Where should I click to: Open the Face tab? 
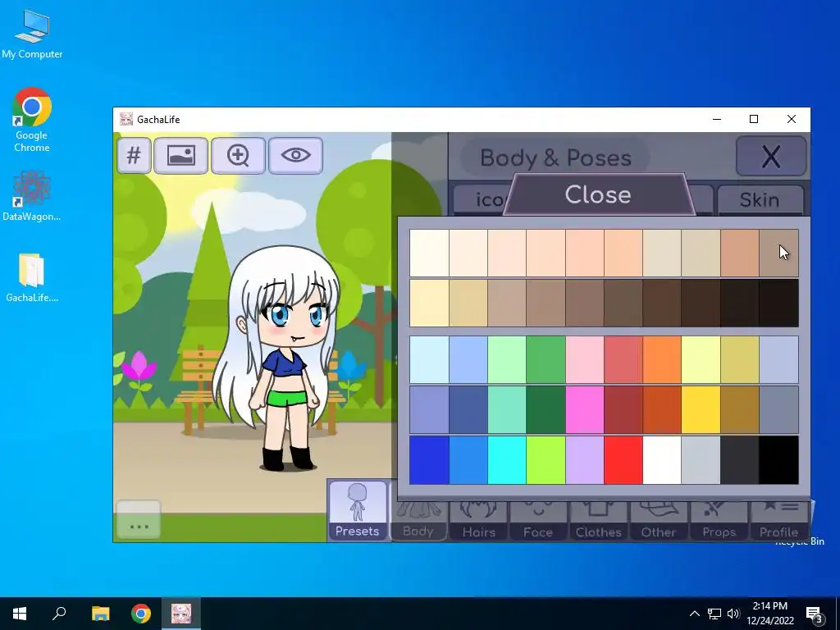tap(538, 519)
